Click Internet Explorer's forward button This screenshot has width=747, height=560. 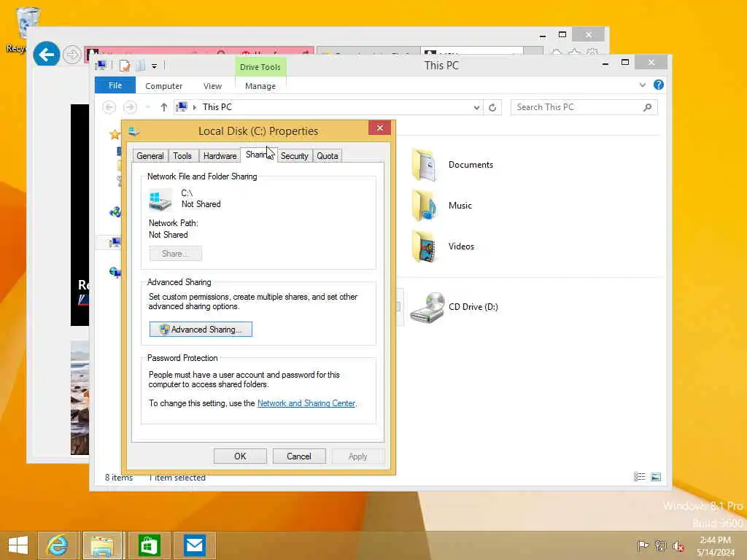tap(72, 55)
